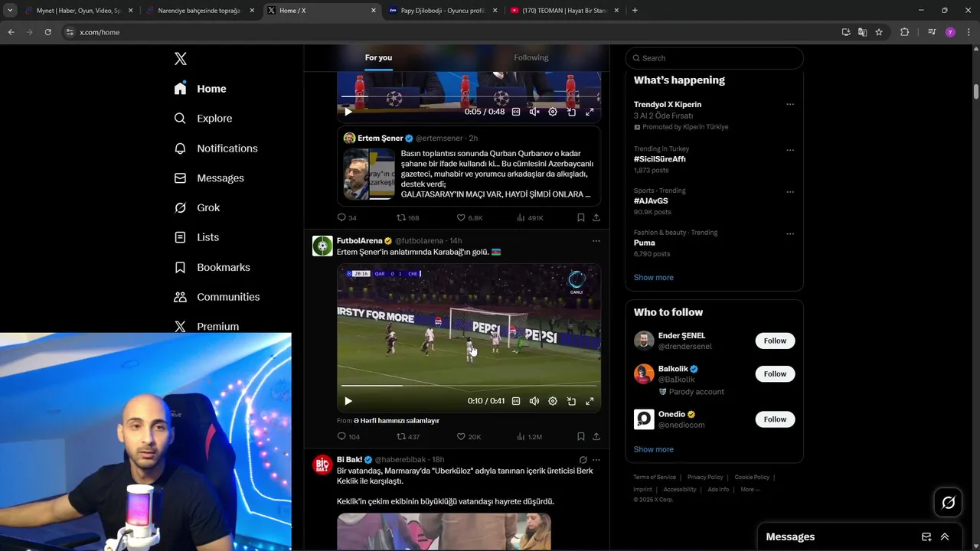Open Grok from the sidebar
The width and height of the screenshot is (980, 551).
click(x=197, y=207)
